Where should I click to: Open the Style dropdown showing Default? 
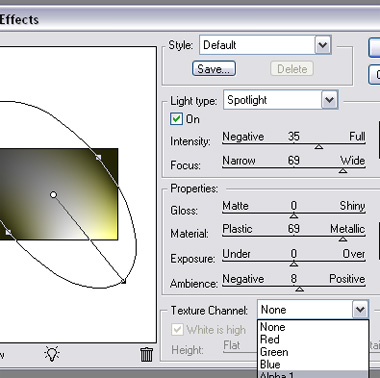point(265,45)
